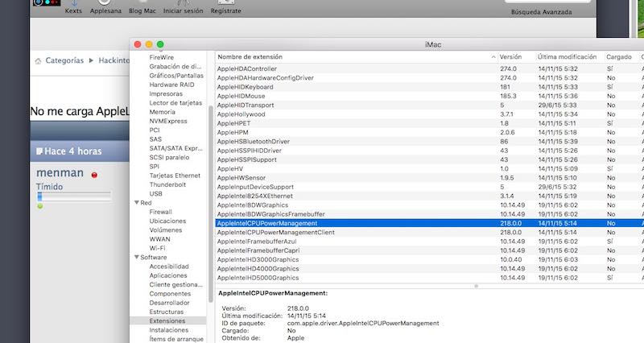This screenshot has height=343, width=644.
Task: Select WWAN under Red
Action: (x=159, y=239)
